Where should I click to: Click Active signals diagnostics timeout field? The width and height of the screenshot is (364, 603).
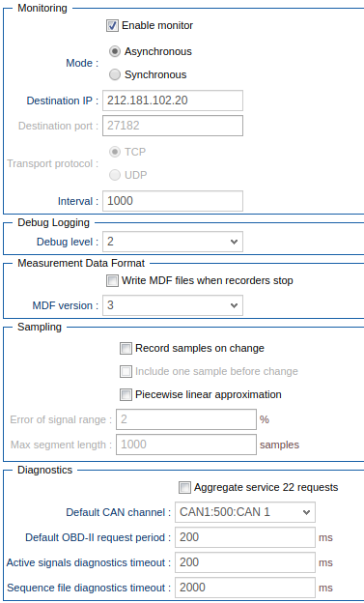coord(245,562)
